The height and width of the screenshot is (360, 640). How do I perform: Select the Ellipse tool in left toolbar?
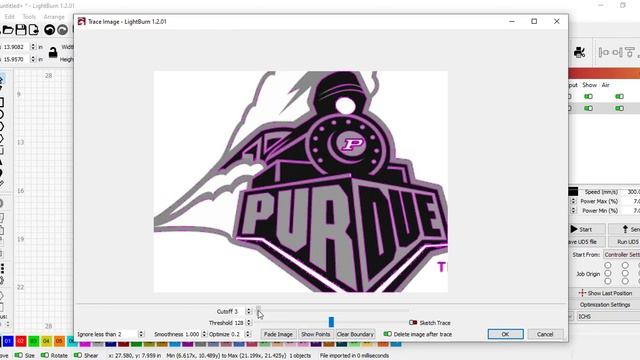(2, 114)
